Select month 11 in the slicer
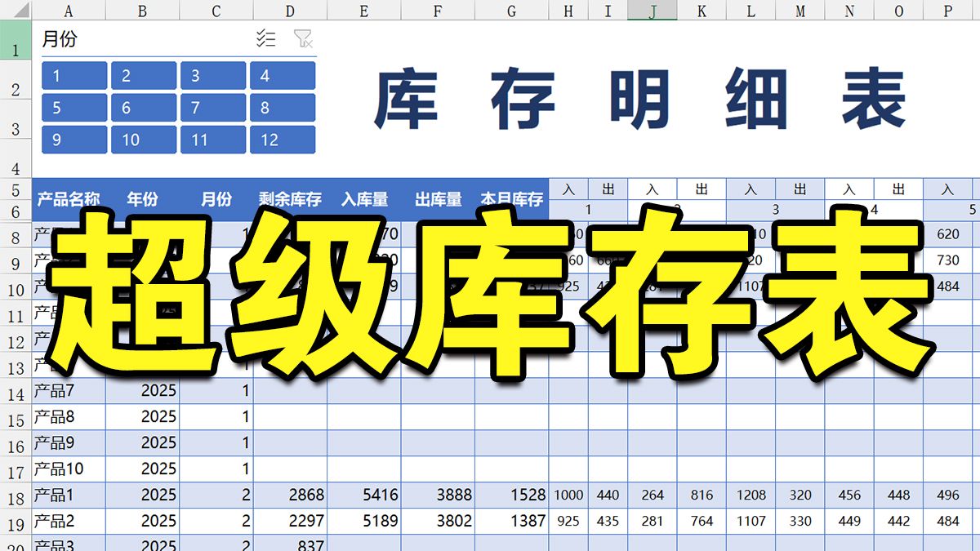Screen dimensions: 980x551 (213, 140)
